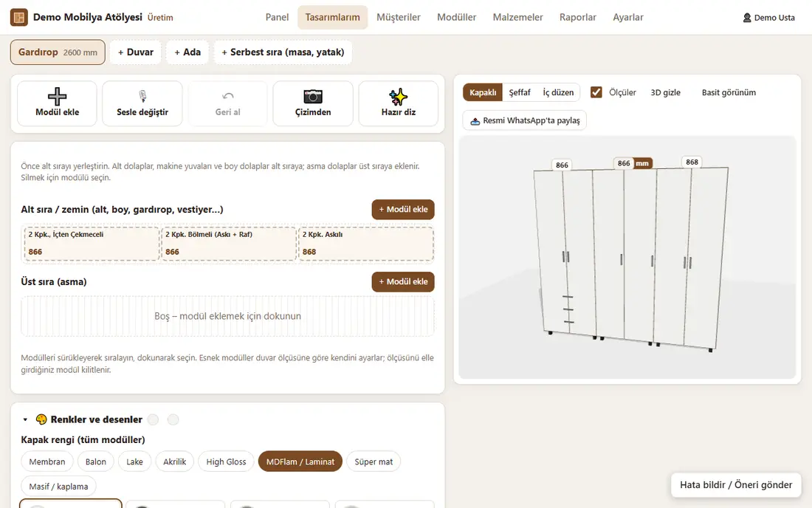Open Hata bildir / Öneri gönder
Image resolution: width=812 pixels, height=508 pixels.
[x=736, y=484]
